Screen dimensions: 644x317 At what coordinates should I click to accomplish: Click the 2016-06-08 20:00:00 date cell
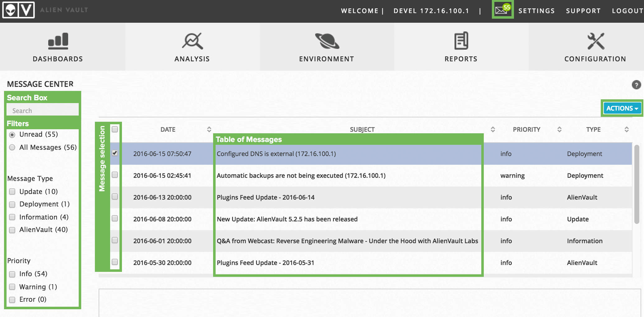[162, 219]
